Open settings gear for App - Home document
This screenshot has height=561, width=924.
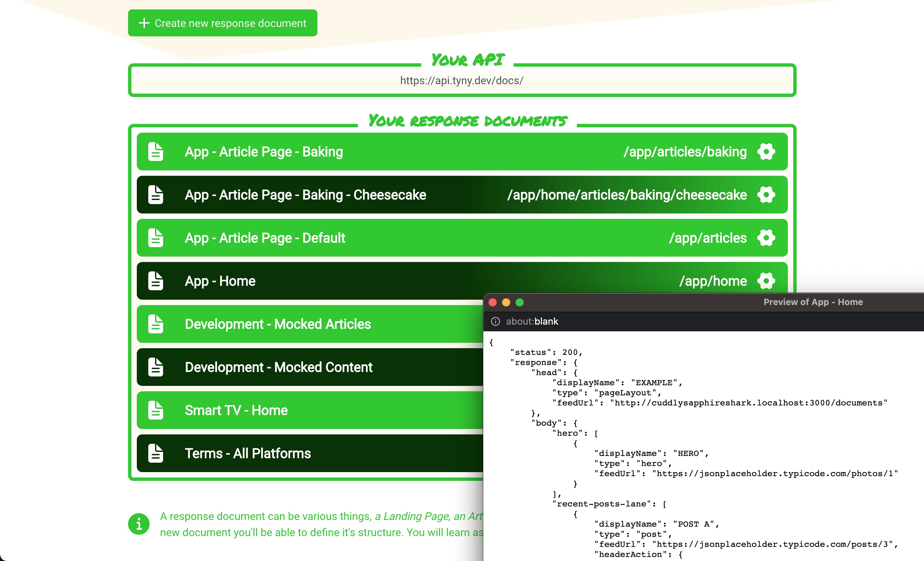pyautogui.click(x=766, y=281)
